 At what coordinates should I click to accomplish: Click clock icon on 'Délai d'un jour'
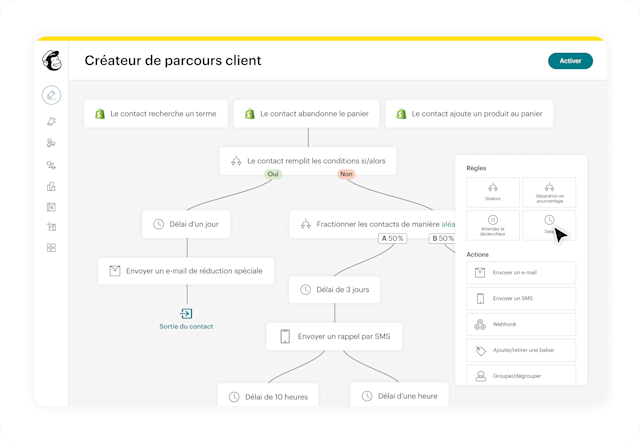pos(158,224)
